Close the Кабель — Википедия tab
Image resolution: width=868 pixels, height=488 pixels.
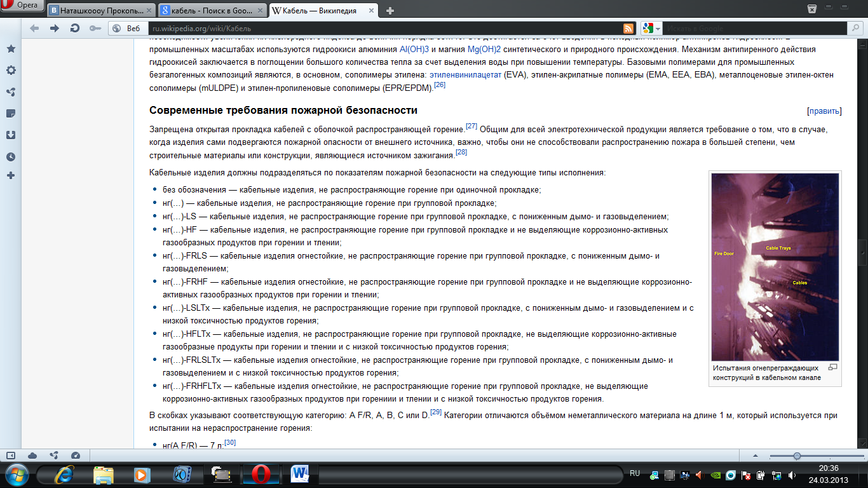click(371, 10)
